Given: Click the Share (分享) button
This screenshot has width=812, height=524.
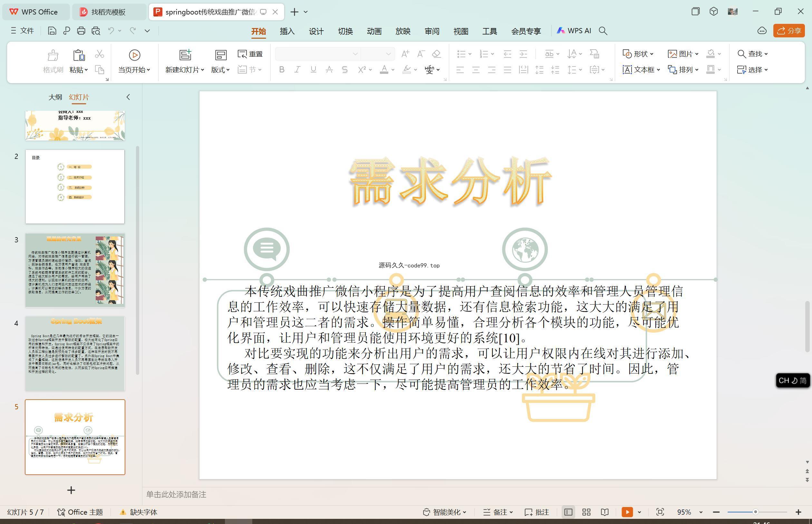Looking at the screenshot, I should (789, 31).
